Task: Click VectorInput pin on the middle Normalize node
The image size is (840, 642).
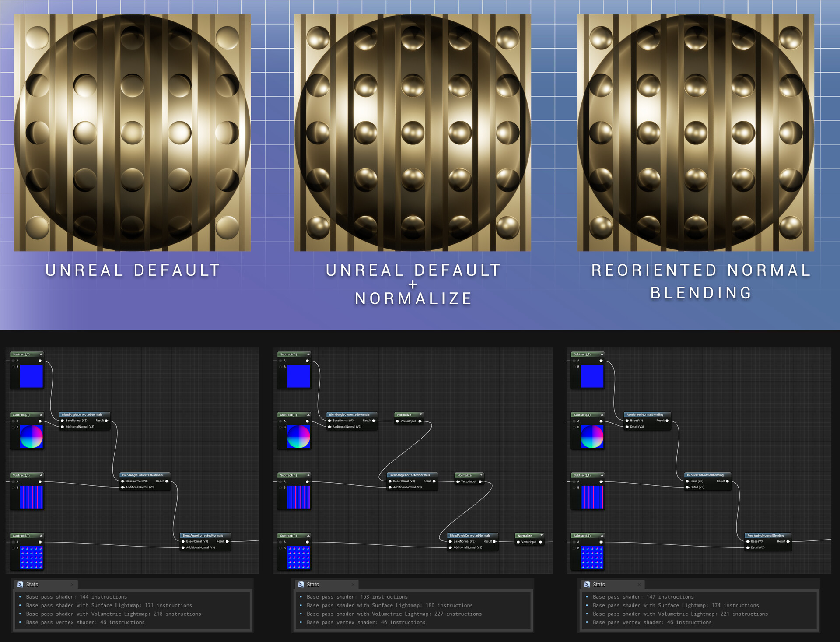Action: pos(458,481)
